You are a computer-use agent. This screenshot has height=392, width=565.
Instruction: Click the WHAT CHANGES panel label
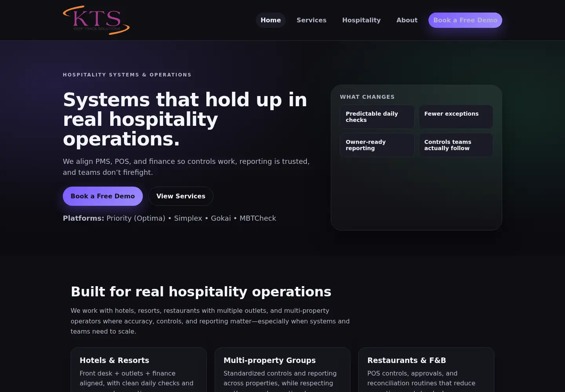367,97
